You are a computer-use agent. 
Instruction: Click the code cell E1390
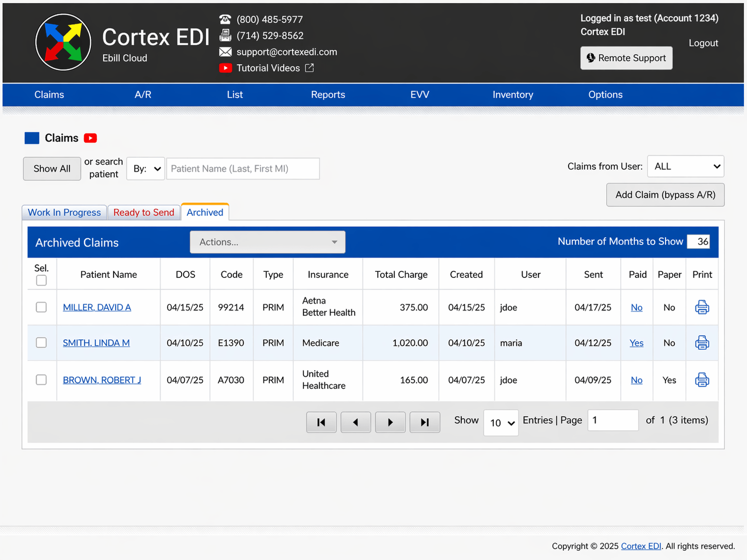(x=231, y=343)
